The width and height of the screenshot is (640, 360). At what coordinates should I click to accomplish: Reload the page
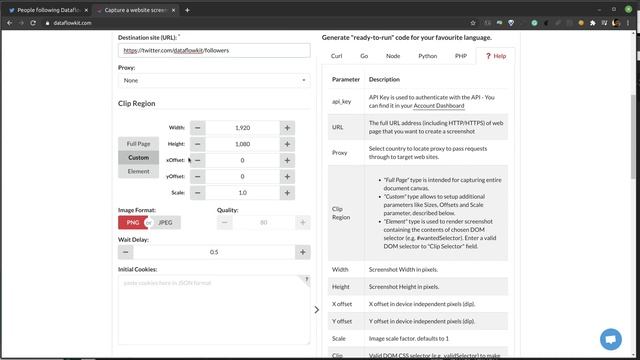[33, 23]
